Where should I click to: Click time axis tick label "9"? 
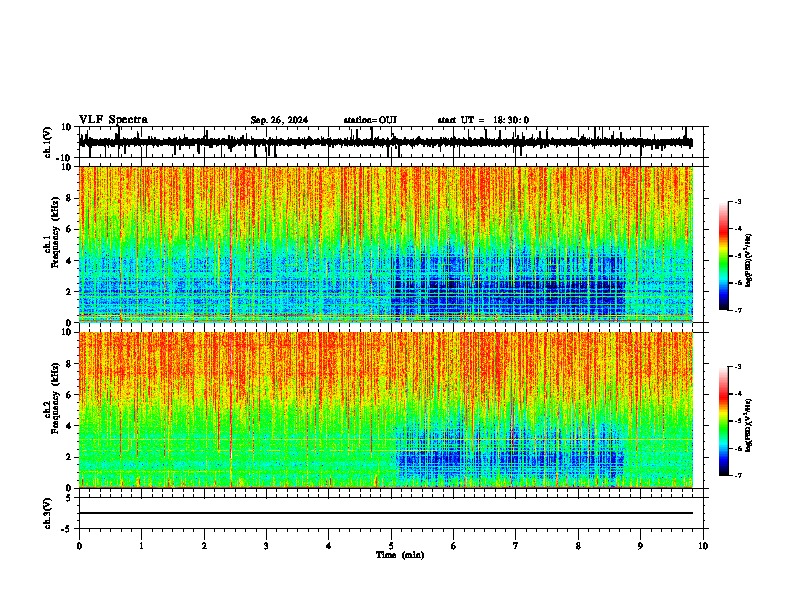[x=640, y=546]
